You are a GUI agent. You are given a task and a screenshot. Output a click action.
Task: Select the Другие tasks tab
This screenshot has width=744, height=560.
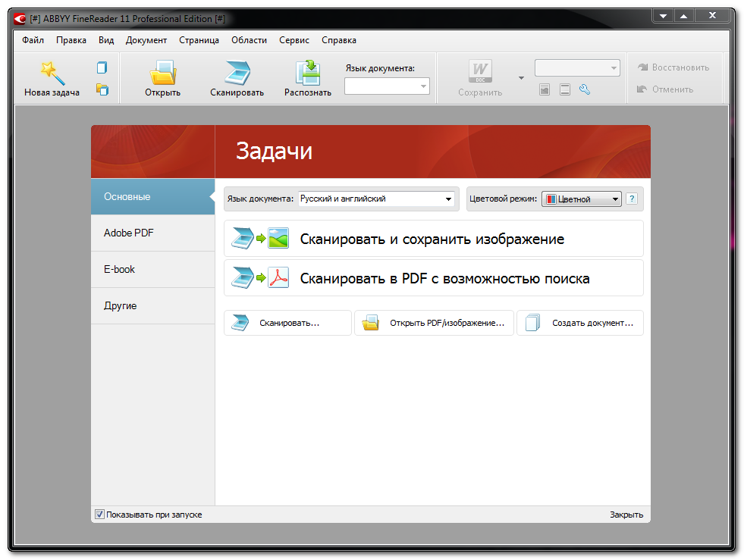tap(152, 306)
